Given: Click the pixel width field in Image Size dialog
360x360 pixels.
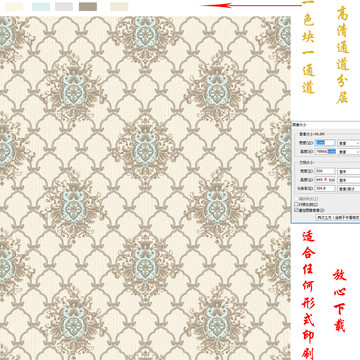Looking at the screenshot, I should (x=325, y=143).
